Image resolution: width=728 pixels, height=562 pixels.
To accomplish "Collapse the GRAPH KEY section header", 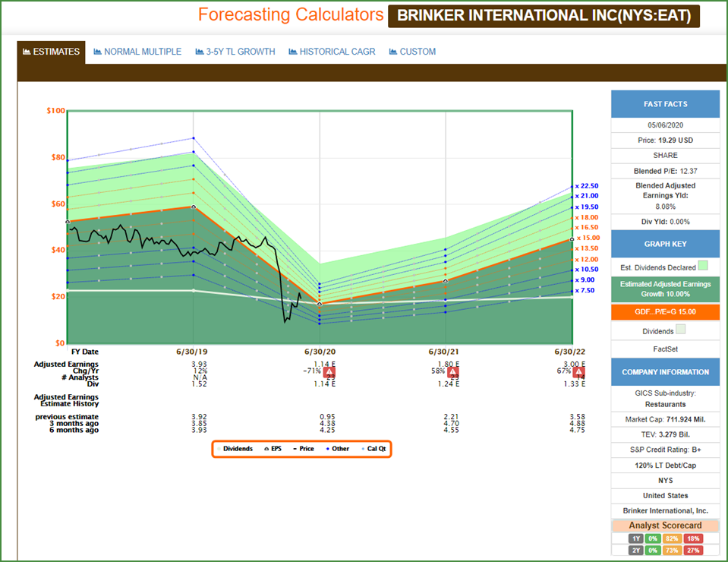I will point(665,245).
